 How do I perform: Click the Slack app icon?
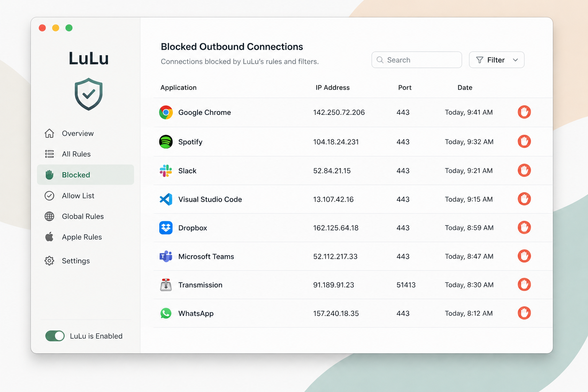(166, 171)
